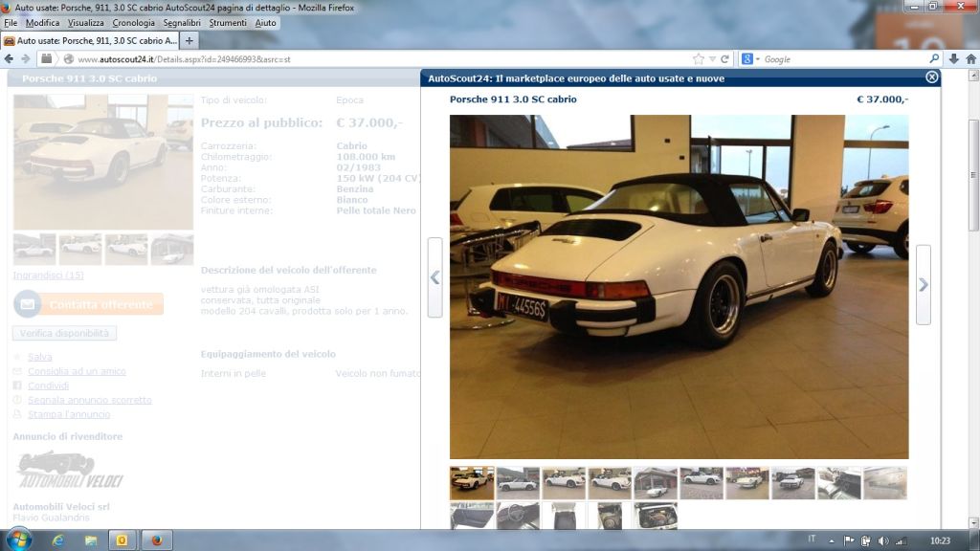Go back with the browser back arrow

pos(9,58)
